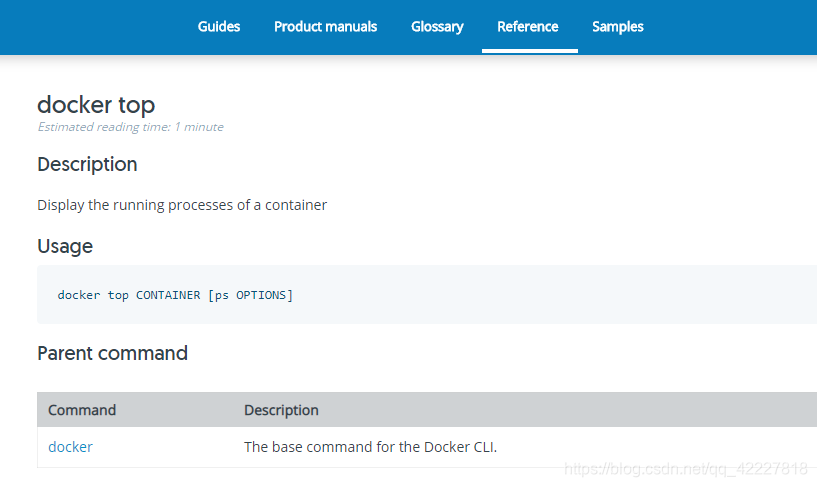The height and width of the screenshot is (487, 817).
Task: Open the Guides navigation tab
Action: 219,27
